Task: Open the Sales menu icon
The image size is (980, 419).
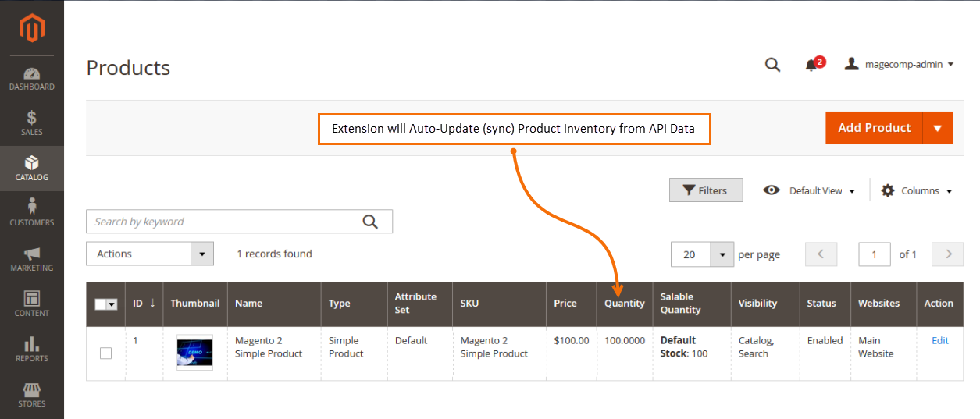Action: [32, 119]
